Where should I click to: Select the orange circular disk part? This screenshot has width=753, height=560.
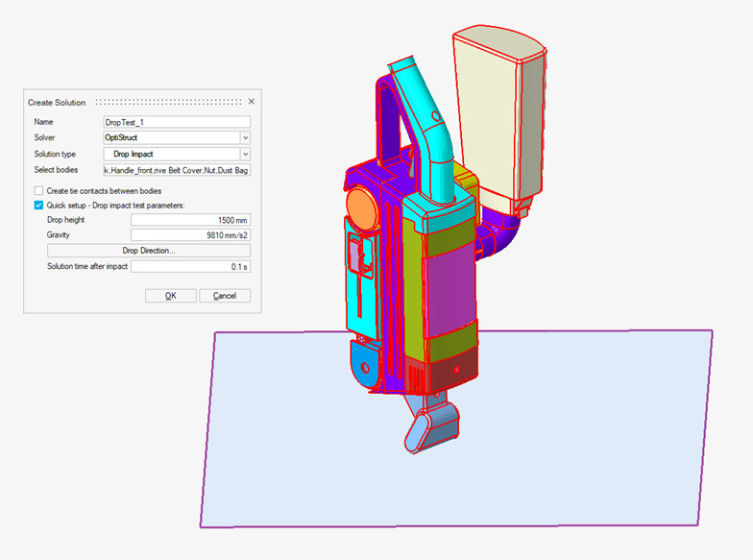(361, 207)
